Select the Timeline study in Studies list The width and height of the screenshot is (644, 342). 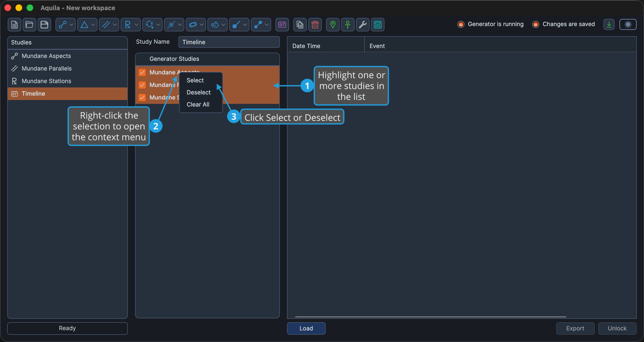68,94
